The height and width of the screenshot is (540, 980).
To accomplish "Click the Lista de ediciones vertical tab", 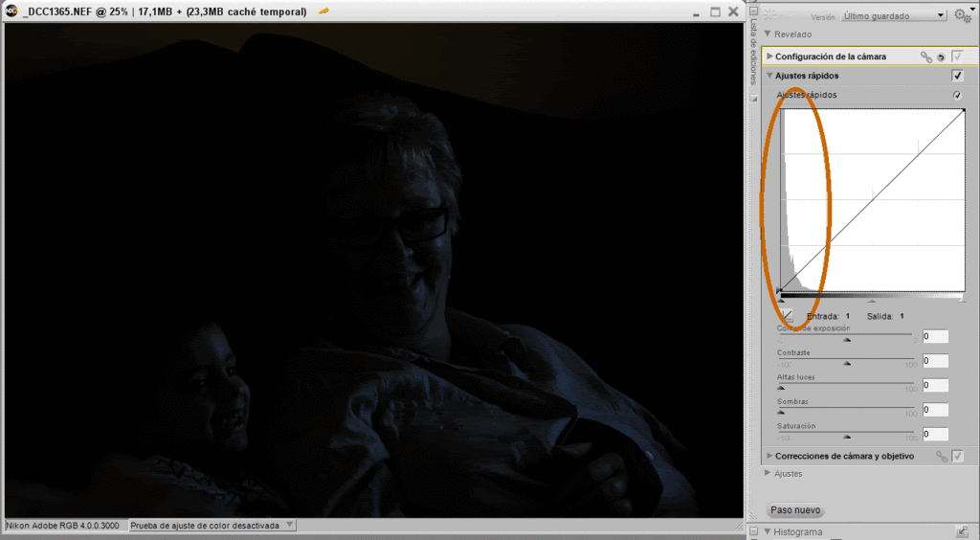I will 754,52.
